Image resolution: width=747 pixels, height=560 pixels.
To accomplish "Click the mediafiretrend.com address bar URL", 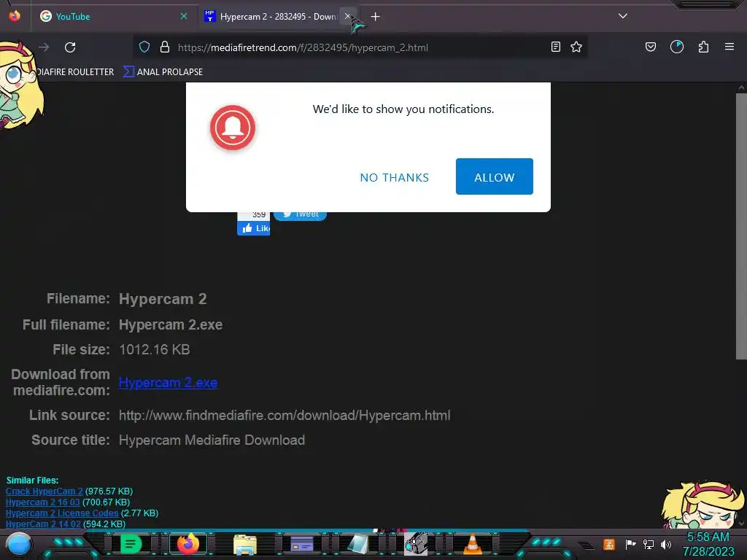I will (303, 47).
